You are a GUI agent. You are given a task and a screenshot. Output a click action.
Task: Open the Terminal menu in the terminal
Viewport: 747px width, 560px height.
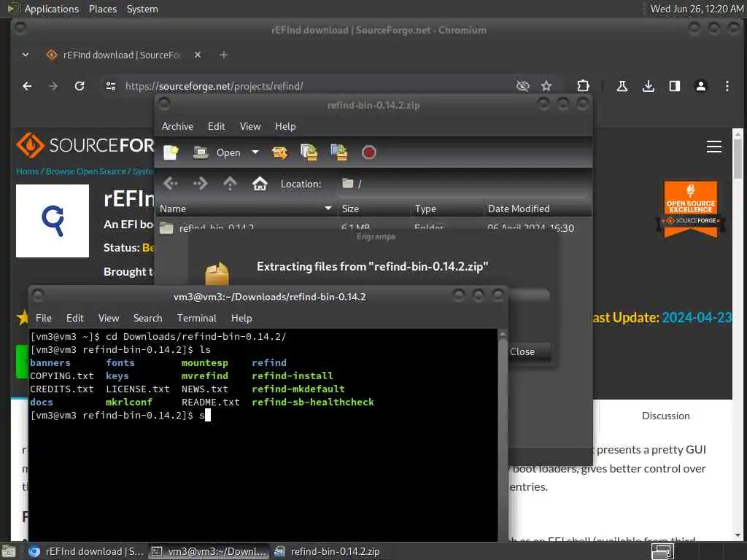click(x=197, y=318)
